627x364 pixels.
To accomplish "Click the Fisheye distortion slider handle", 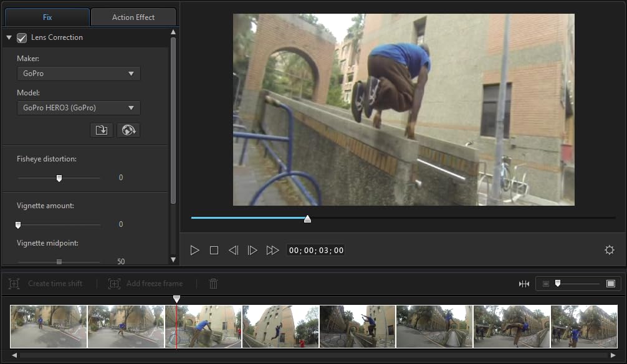I will point(59,178).
